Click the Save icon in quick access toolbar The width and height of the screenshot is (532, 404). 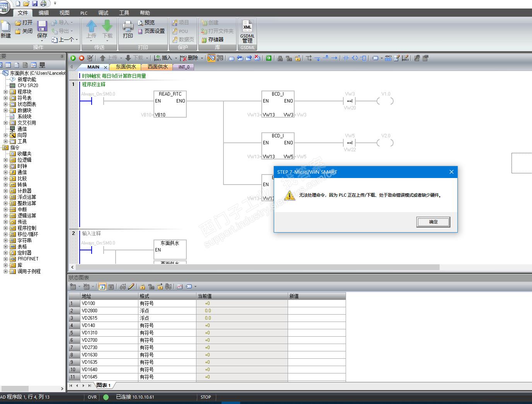(34, 3)
